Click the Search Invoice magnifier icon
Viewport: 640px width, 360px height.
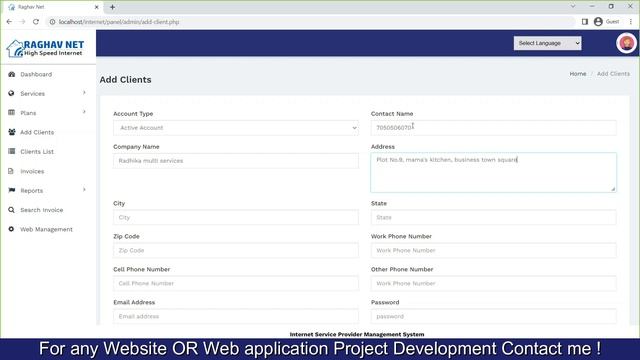click(x=11, y=210)
